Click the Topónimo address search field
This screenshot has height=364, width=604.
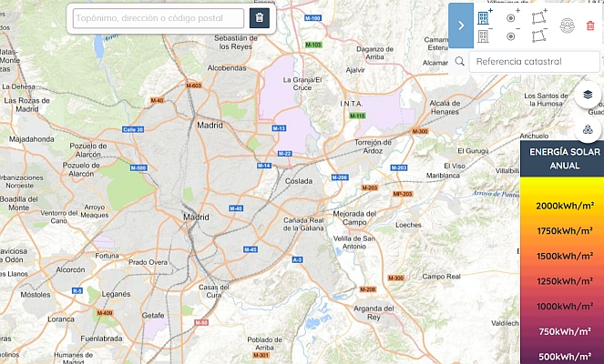[x=158, y=18]
